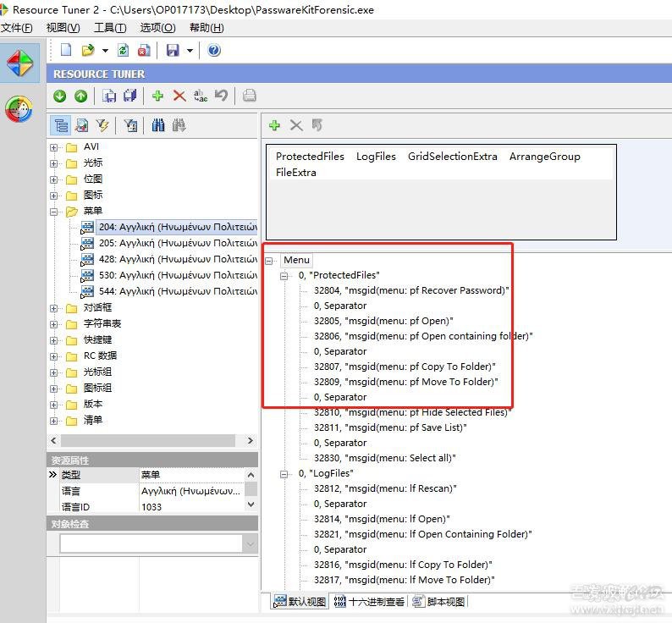This screenshot has height=623, width=672.
Task: Select the Resource Tuner logo sidebar icon
Action: [x=19, y=63]
